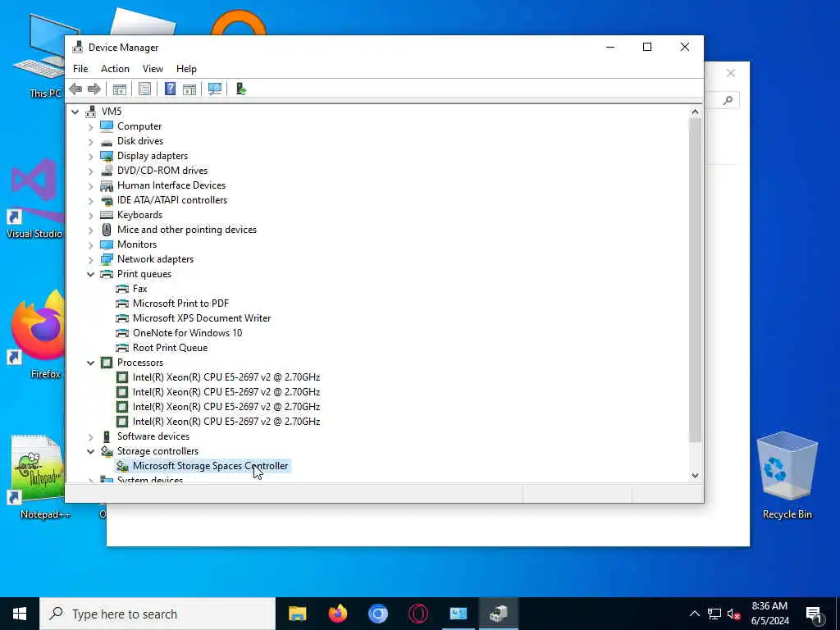The image size is (840, 630).
Task: Click the Windows Start button
Action: pyautogui.click(x=20, y=614)
